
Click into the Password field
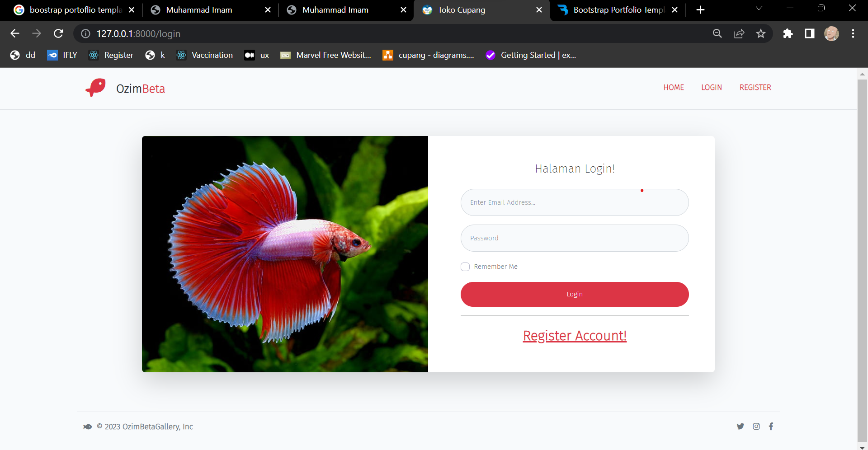tap(574, 238)
